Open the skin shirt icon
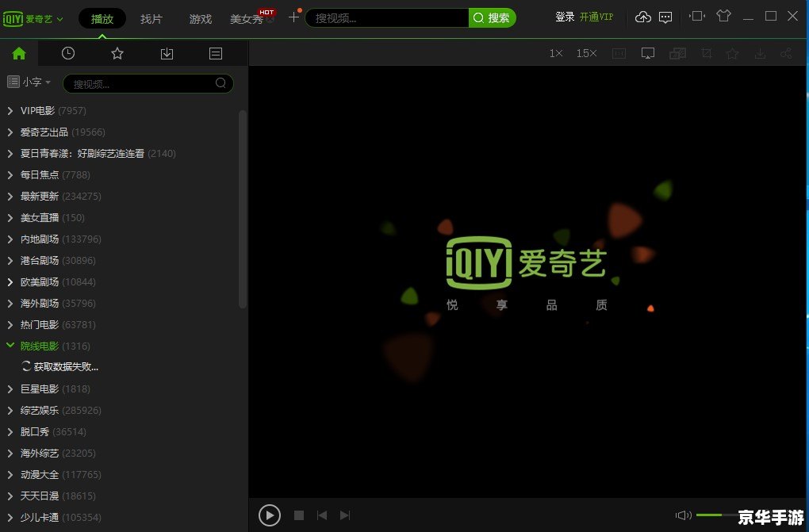The width and height of the screenshot is (809, 532). click(724, 16)
